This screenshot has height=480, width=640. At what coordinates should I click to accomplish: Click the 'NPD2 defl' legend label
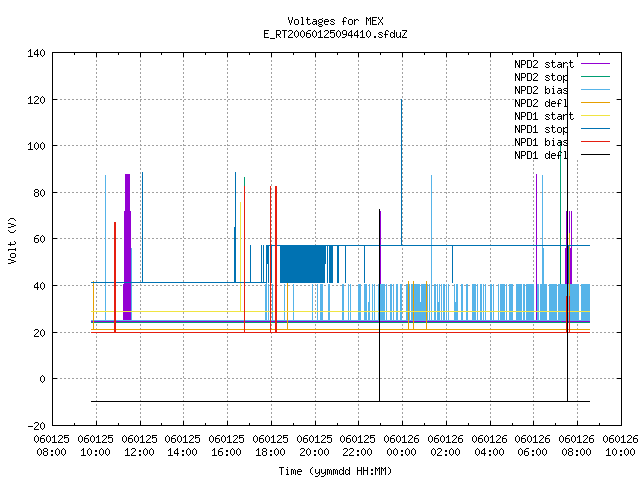[541, 103]
